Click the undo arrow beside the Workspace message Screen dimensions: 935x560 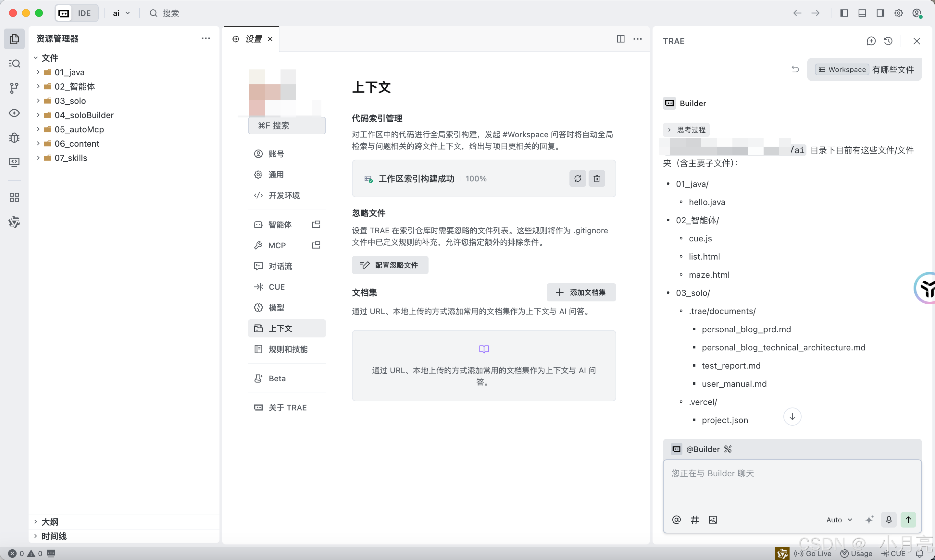(x=795, y=69)
